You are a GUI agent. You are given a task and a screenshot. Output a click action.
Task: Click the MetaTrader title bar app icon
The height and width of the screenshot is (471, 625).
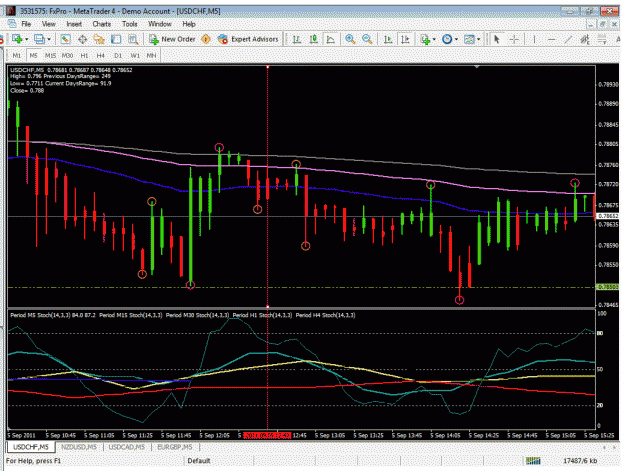click(x=11, y=11)
